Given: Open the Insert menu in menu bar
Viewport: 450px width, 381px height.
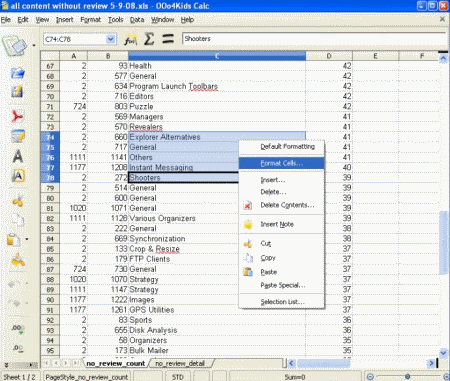Looking at the screenshot, I should pos(64,20).
